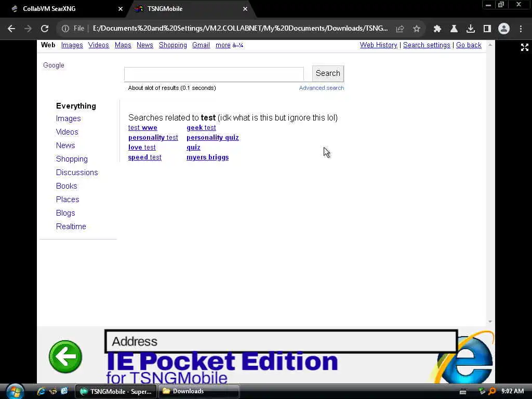The image size is (532, 399).
Task: Select Realtime in the left sidebar
Action: coord(71,227)
